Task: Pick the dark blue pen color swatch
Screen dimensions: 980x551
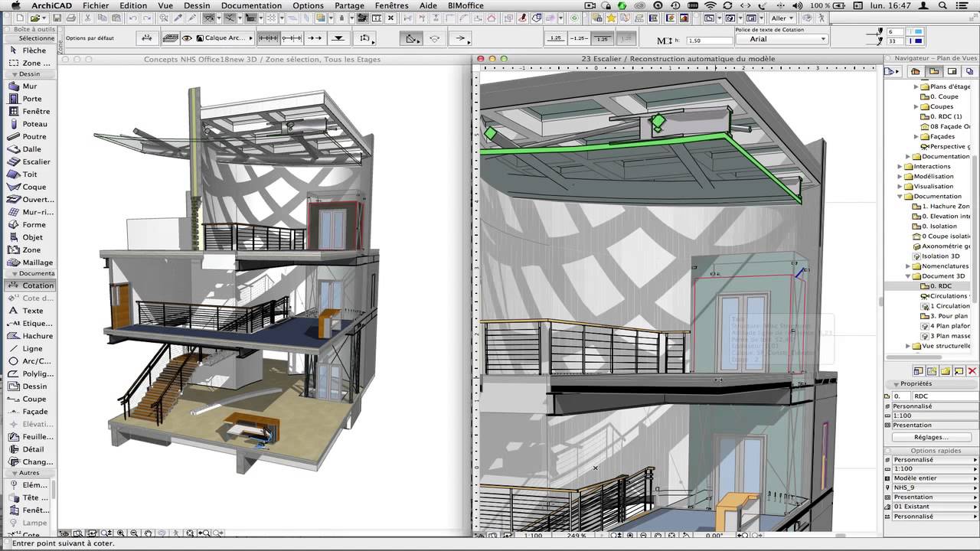Action: [x=916, y=41]
